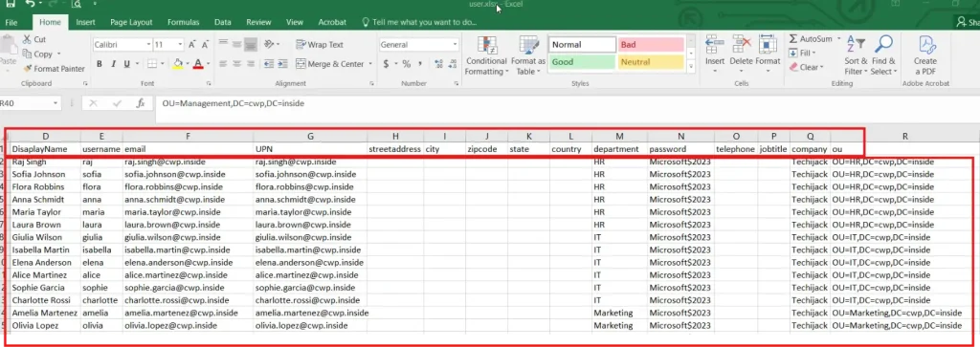Click the AutoSum sigma icon
The height and width of the screenshot is (347, 980).
coord(793,38)
